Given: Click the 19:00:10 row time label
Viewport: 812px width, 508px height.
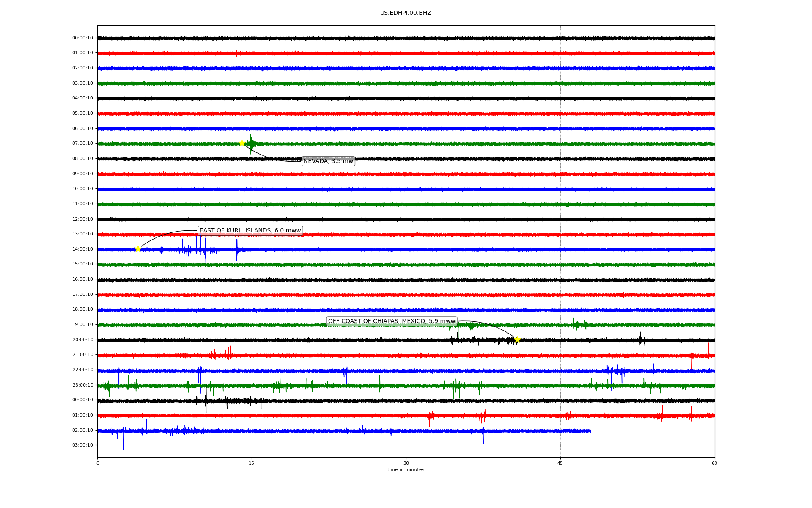Looking at the screenshot, I should (82, 325).
